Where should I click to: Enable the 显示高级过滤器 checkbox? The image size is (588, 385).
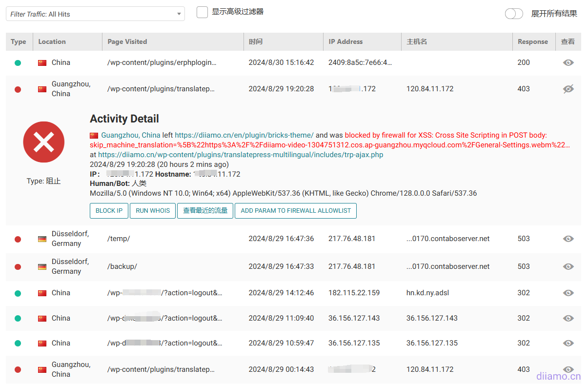[202, 12]
